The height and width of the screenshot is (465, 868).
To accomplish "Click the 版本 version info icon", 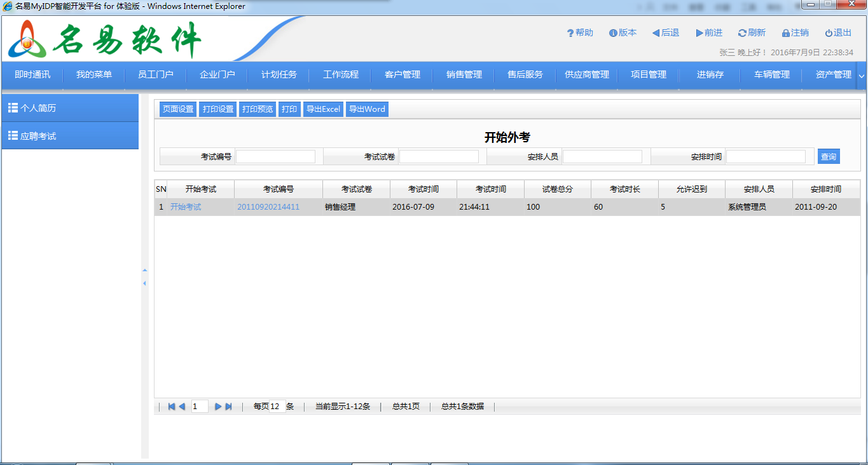I will 613,33.
